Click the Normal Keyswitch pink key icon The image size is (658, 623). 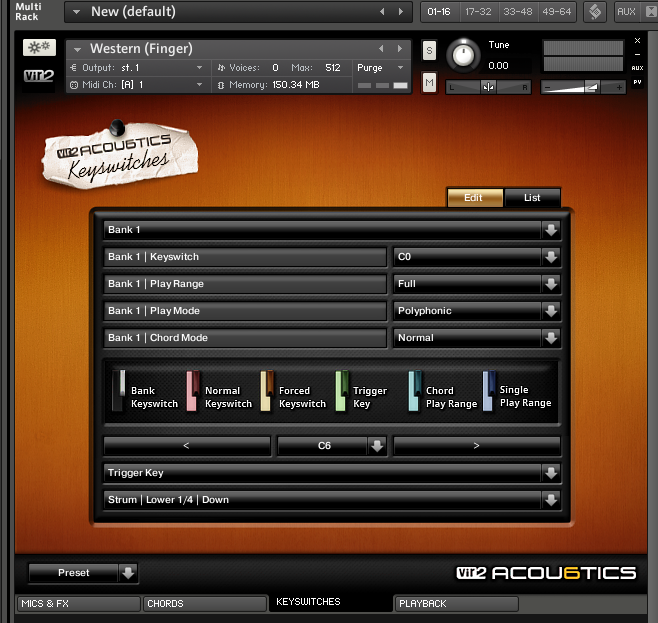193,391
